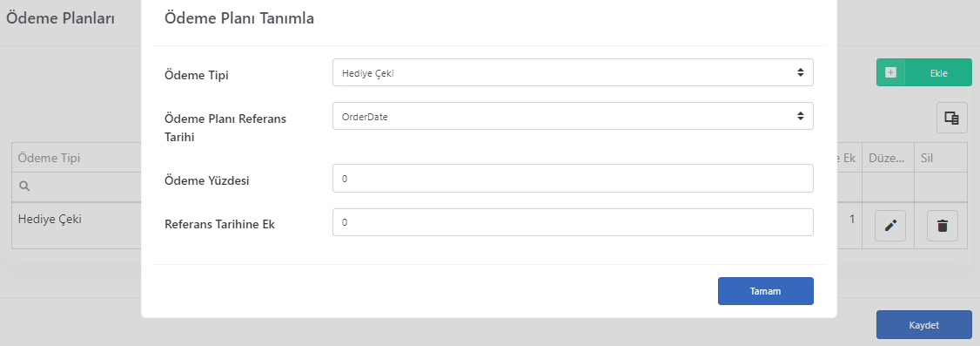
Task: Click the Ödeme Planı Tanımla dialog title
Action: pos(238,19)
